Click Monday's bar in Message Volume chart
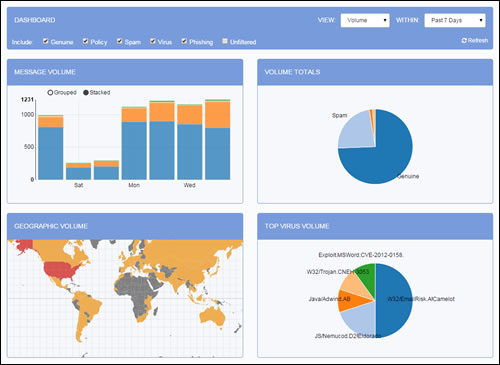This screenshot has width=500, height=365. 134,143
